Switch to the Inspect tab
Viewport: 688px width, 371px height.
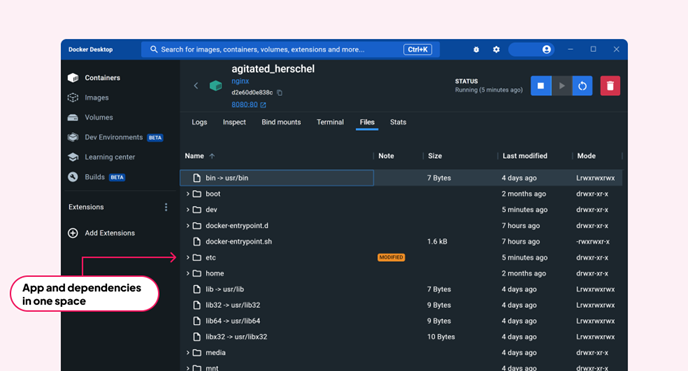tap(234, 122)
